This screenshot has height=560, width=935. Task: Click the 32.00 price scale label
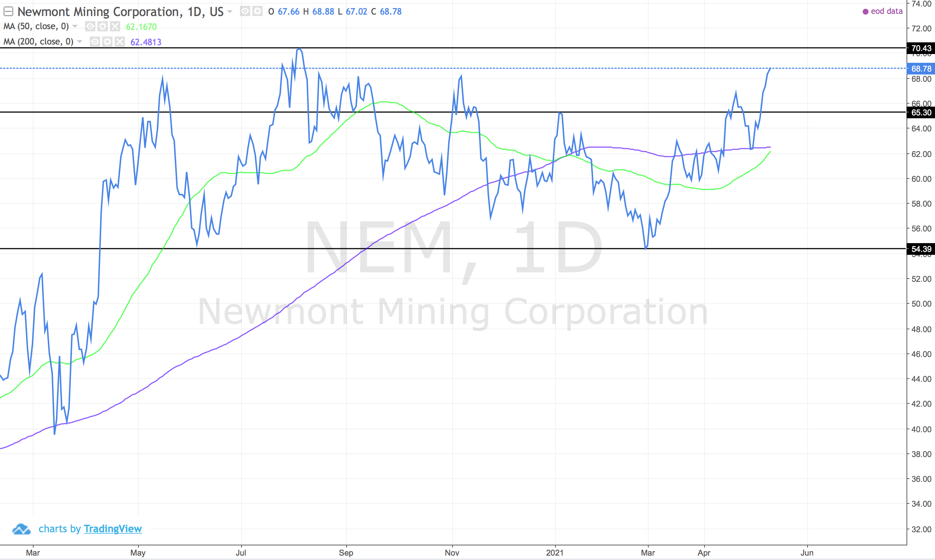tap(921, 529)
